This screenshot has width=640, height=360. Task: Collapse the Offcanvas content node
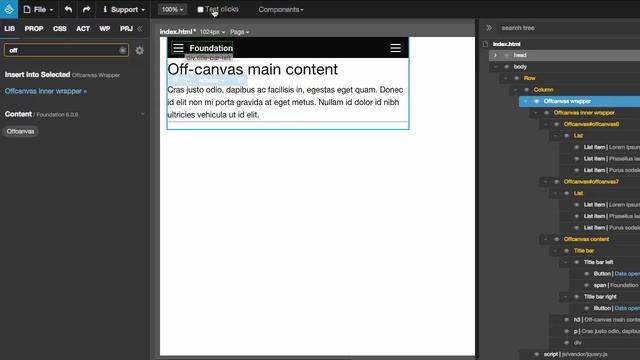[x=545, y=239]
